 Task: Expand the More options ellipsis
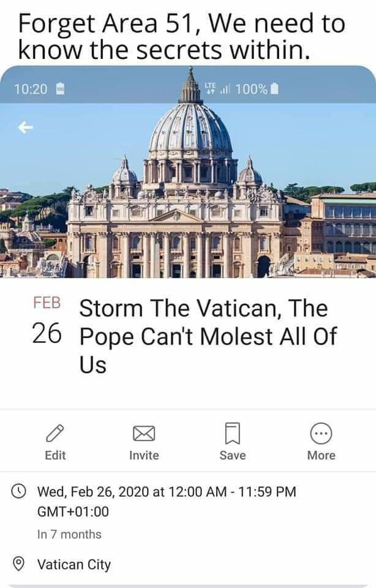tap(321, 434)
